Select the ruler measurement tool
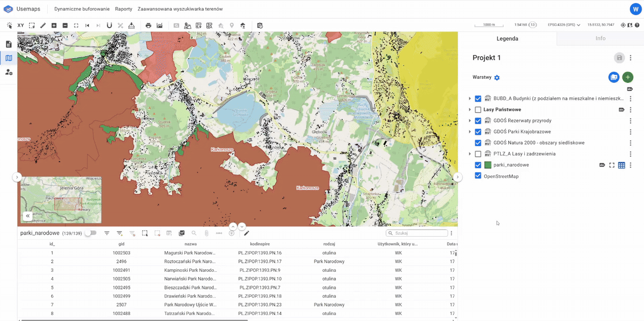This screenshot has width=644, height=321. tap(43, 25)
